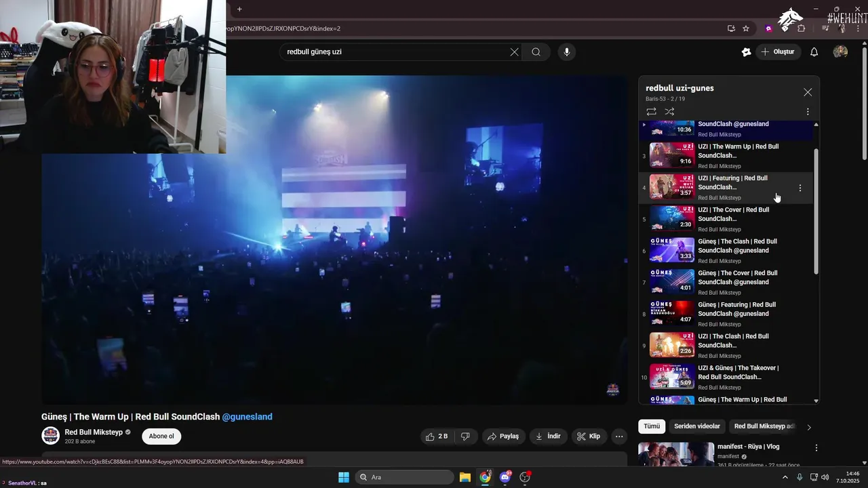Open Red Bull Miksteyp channel name

[94, 432]
